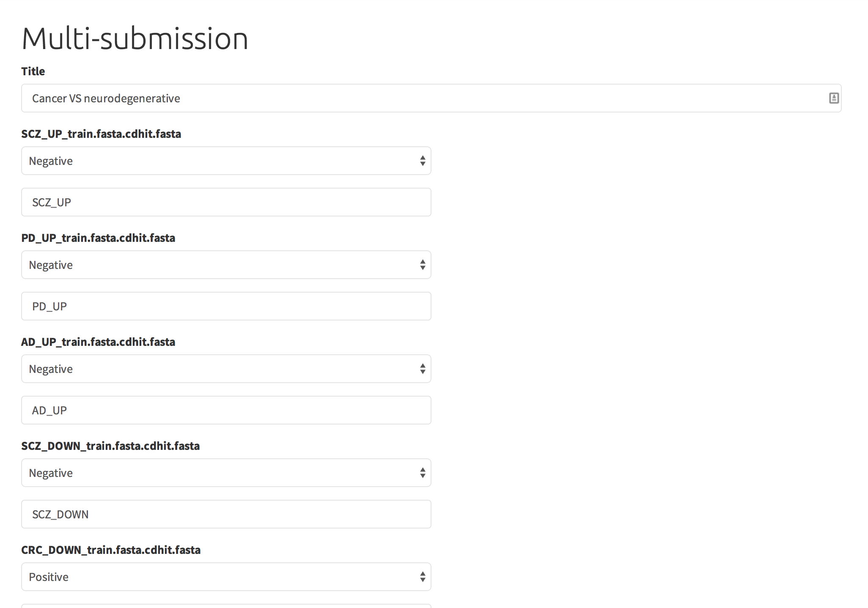Expand the AD_UP class dropdown
Viewport: 868px width, 608px height.
click(x=226, y=369)
